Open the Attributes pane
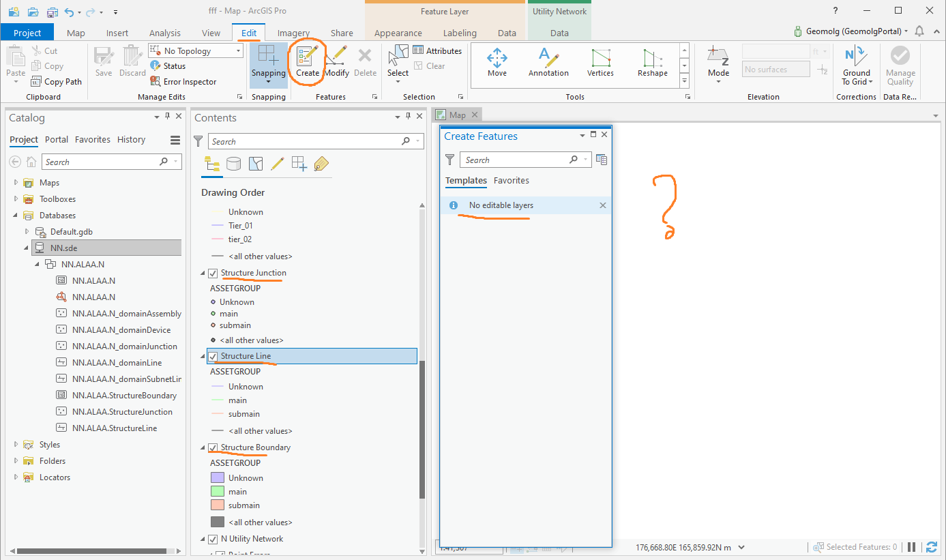 pyautogui.click(x=437, y=50)
